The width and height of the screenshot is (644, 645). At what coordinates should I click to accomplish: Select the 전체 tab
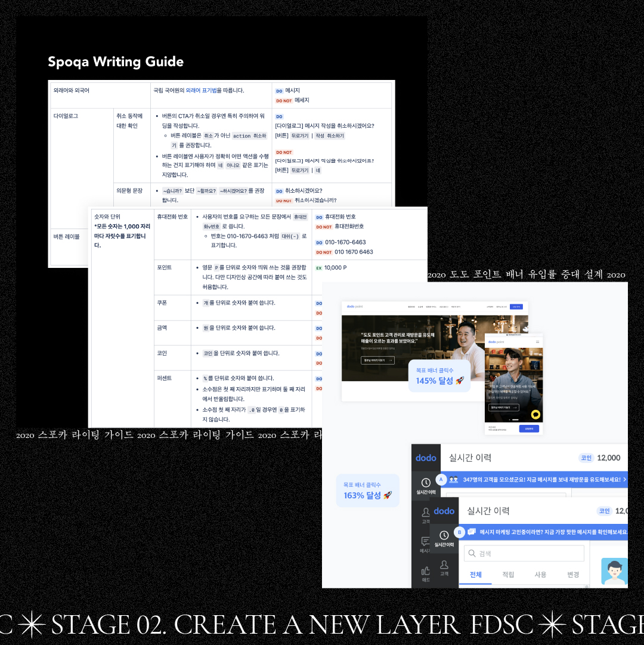coord(475,575)
